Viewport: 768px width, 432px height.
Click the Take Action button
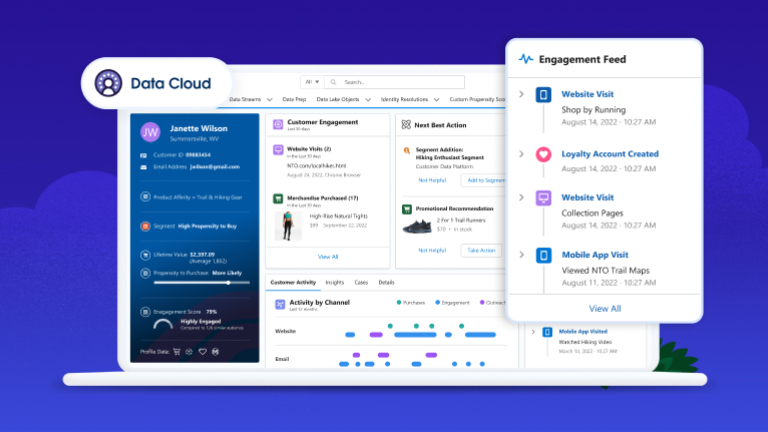(481, 250)
